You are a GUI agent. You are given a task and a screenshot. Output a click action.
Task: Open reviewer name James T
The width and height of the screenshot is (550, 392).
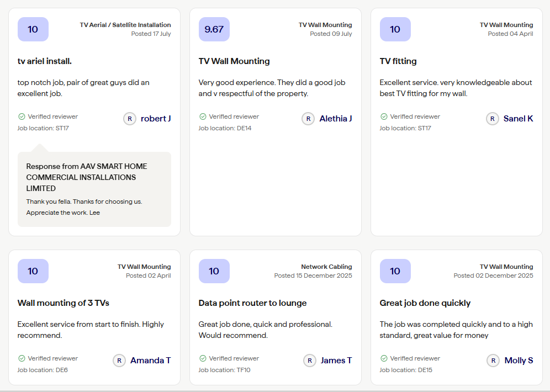(336, 361)
